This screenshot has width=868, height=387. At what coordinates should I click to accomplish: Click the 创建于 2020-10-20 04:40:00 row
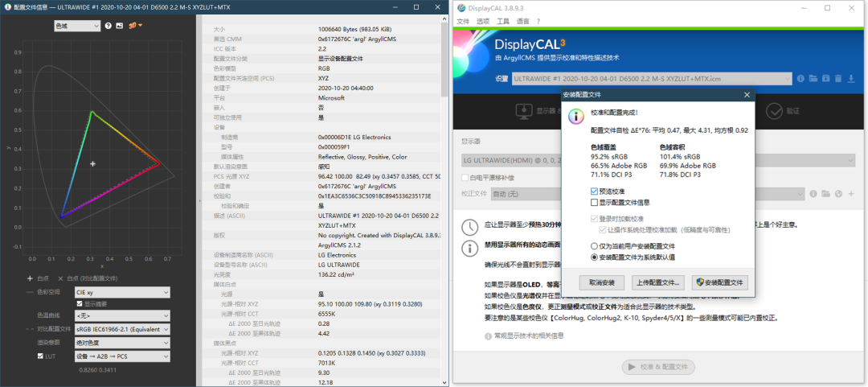pos(323,88)
